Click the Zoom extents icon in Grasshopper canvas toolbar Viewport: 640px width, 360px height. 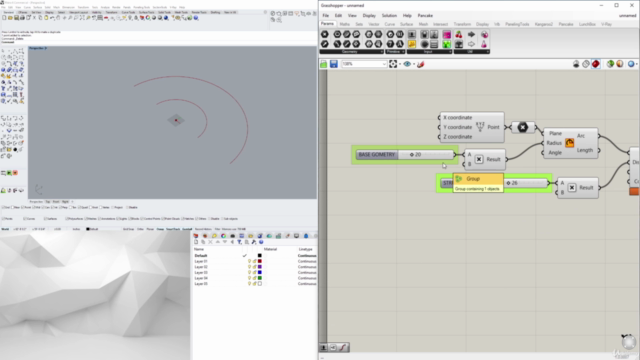click(393, 64)
